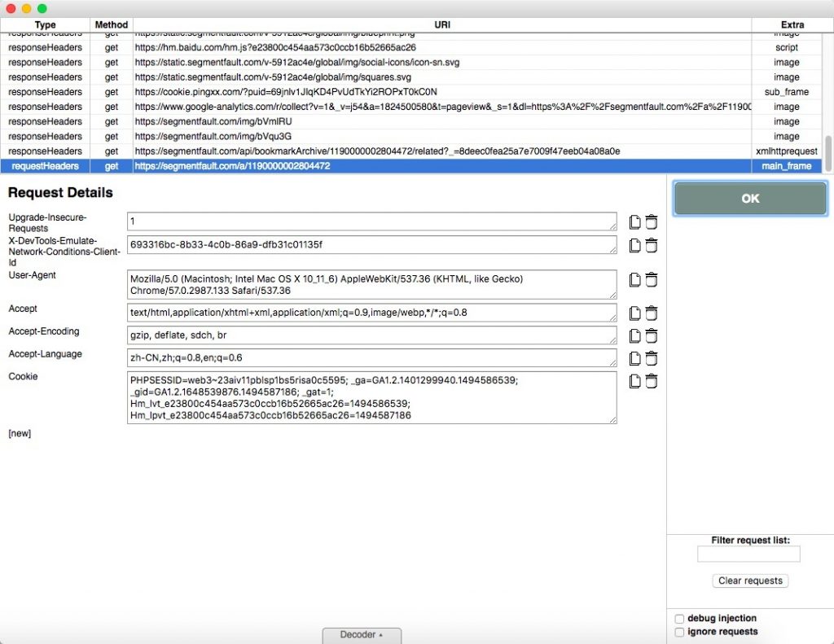This screenshot has height=644, width=834.
Task: Edit the Accept-Language value field
Action: (371, 358)
